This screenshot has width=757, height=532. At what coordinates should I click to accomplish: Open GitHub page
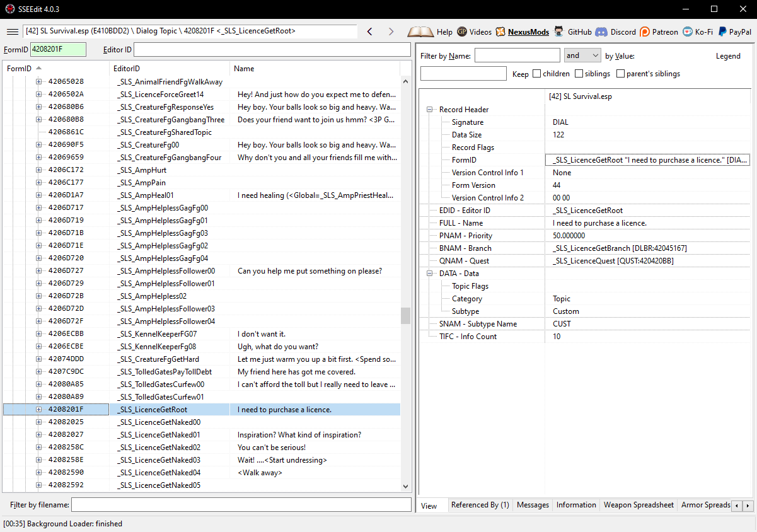[x=573, y=32]
